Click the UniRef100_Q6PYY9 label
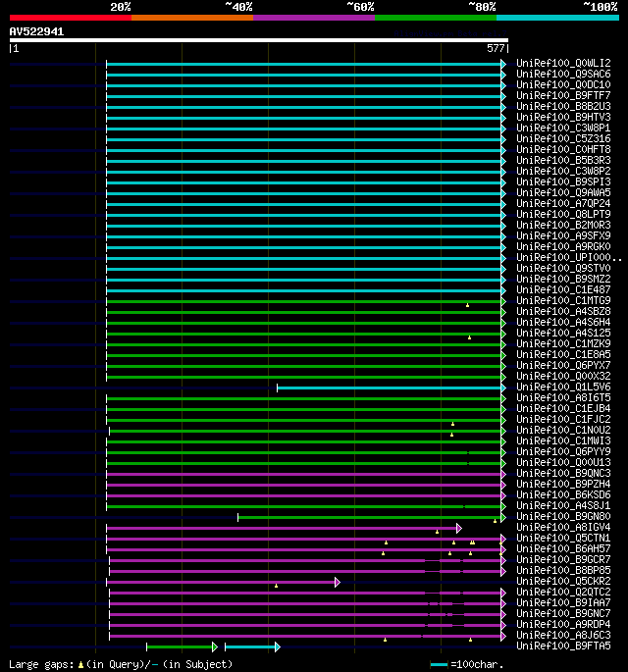 (x=563, y=451)
